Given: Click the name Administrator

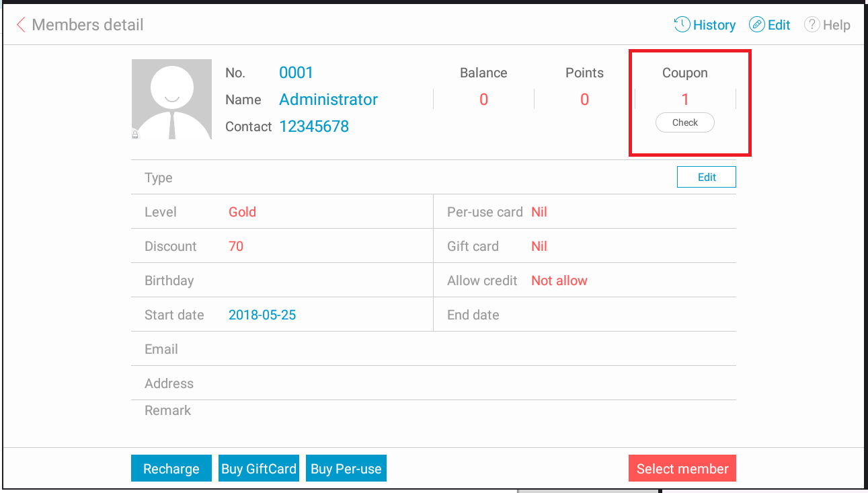Looking at the screenshot, I should pyautogui.click(x=329, y=100).
